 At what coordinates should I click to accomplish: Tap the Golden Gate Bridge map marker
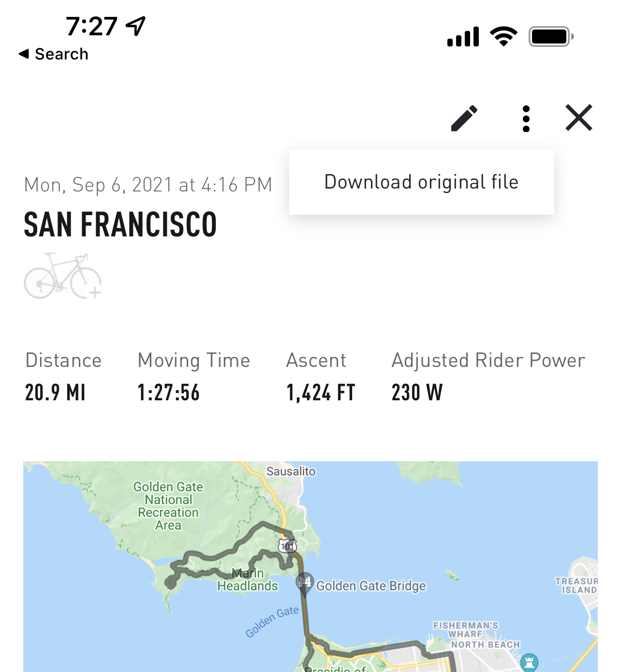305,582
